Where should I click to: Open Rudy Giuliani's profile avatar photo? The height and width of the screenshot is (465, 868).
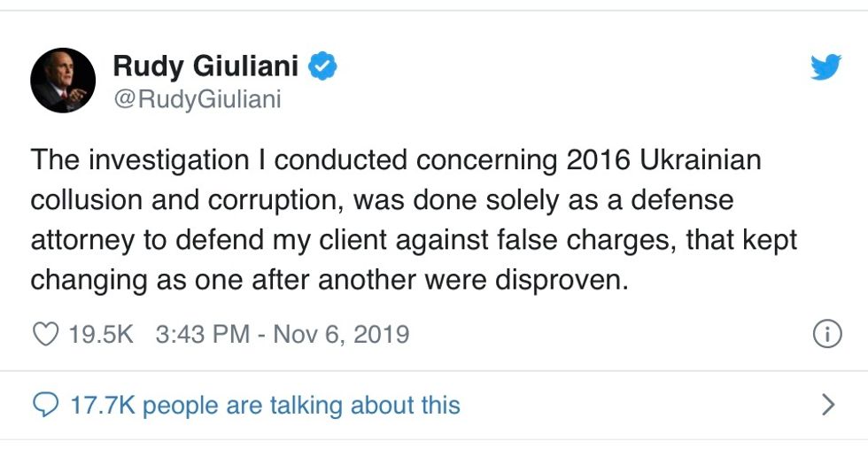[x=63, y=81]
